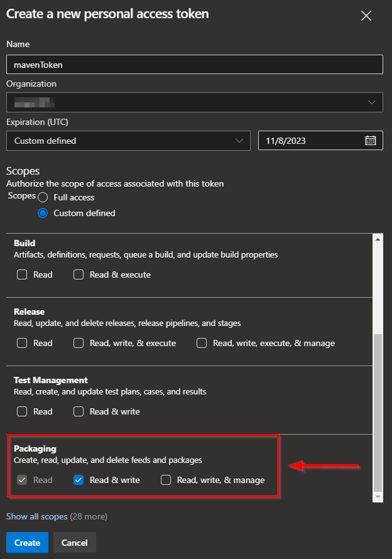Uncheck Read & write under Packaging
The height and width of the screenshot is (559, 392).
(78, 480)
